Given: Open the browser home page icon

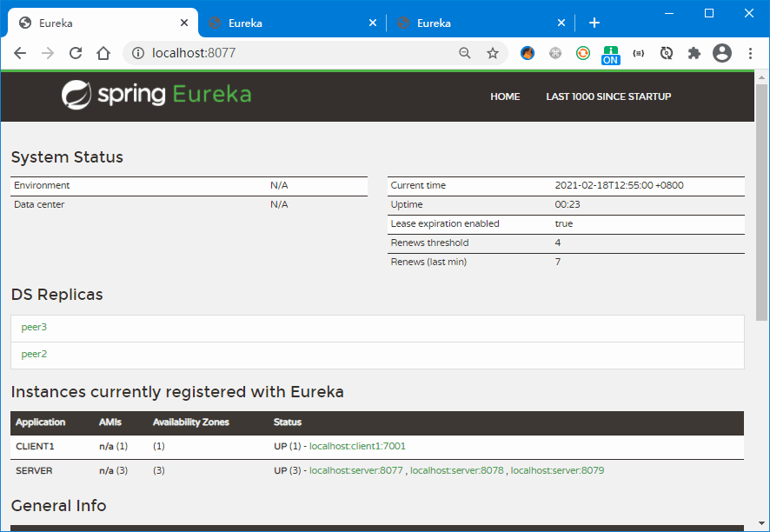Looking at the screenshot, I should coord(103,53).
